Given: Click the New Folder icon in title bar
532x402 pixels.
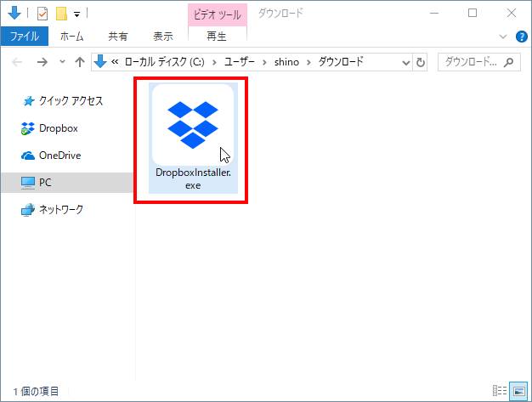Looking at the screenshot, I should pyautogui.click(x=61, y=14).
